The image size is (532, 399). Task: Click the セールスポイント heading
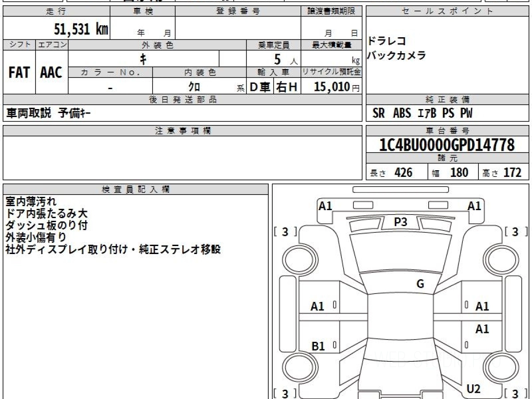tap(447, 12)
